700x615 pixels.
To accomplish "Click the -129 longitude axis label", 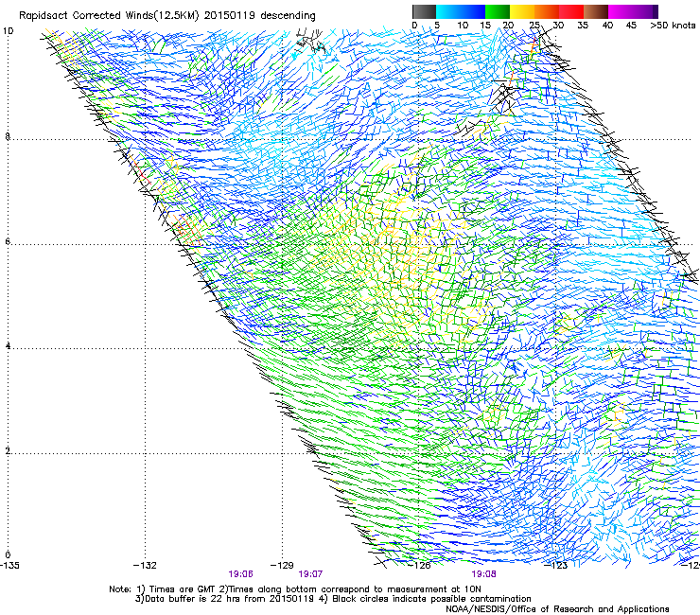I will pos(282,566).
